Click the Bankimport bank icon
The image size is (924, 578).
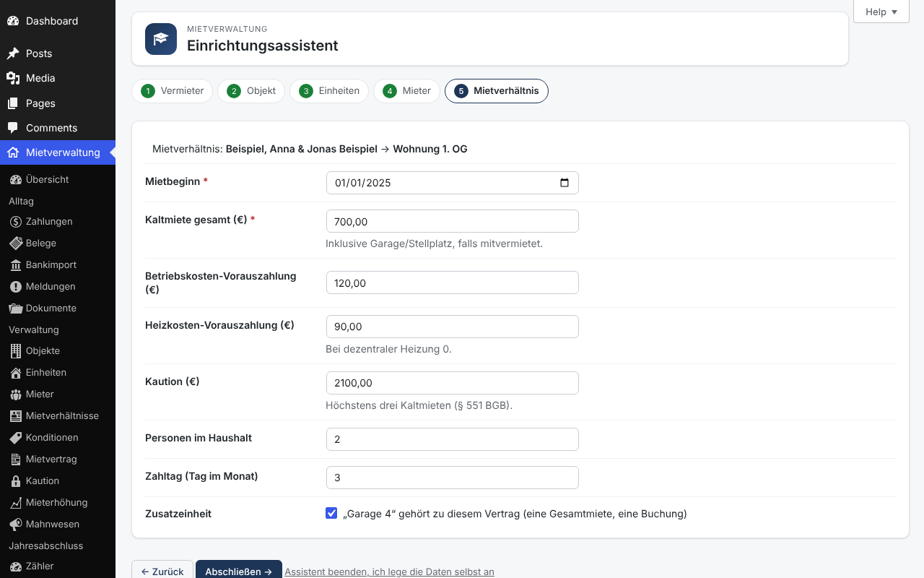pos(16,265)
